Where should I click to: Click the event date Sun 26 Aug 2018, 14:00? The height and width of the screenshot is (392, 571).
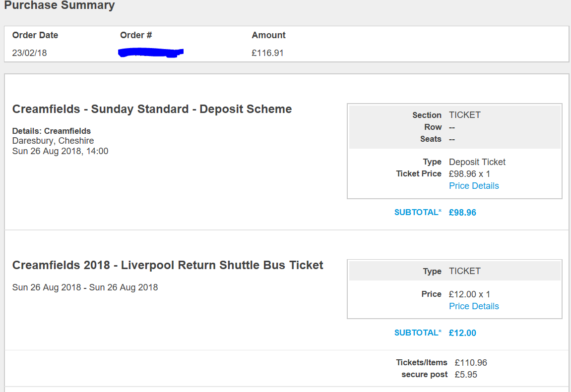pos(60,151)
